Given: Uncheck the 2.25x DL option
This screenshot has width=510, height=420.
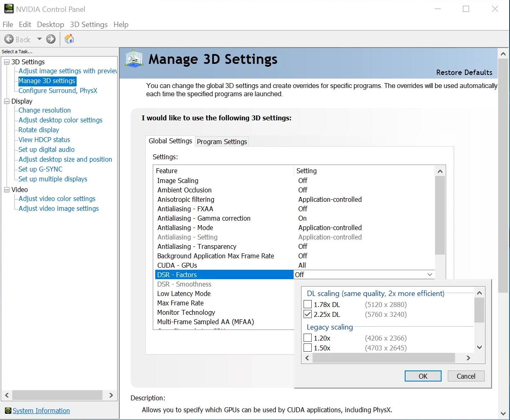Looking at the screenshot, I should [308, 314].
